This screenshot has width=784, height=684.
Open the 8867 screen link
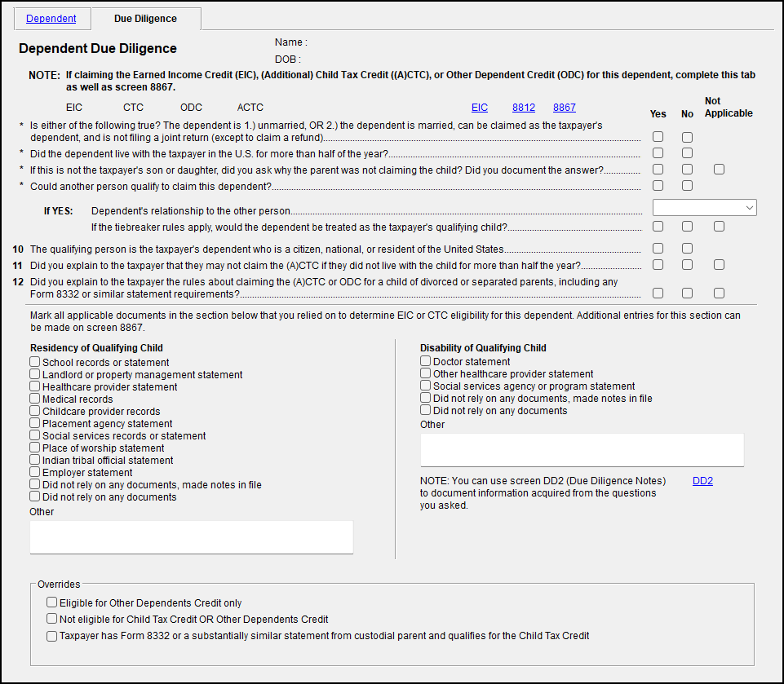(x=564, y=108)
